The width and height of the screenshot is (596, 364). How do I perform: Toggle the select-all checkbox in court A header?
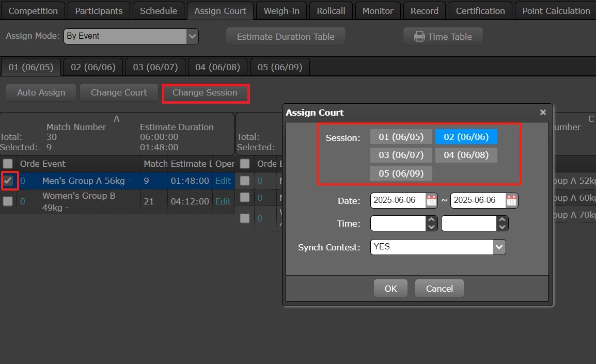(8, 164)
